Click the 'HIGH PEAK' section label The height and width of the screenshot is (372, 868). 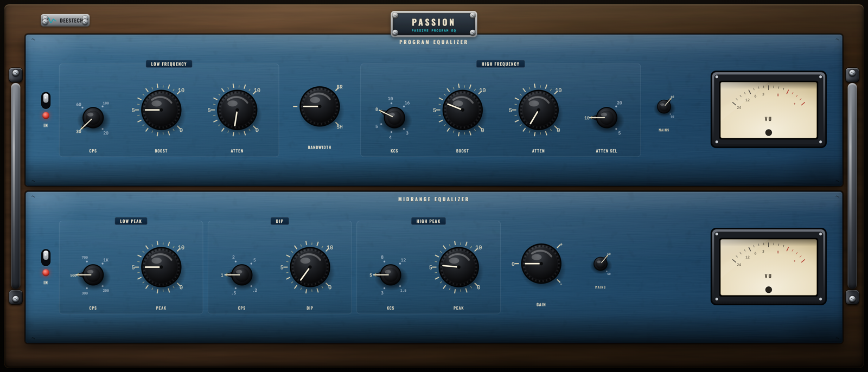click(x=429, y=221)
